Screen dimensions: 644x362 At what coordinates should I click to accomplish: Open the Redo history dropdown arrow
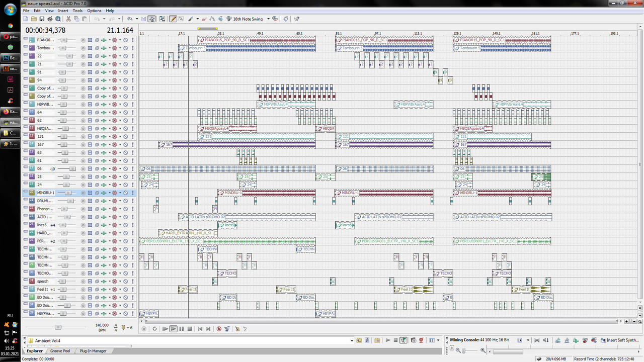click(x=119, y=19)
